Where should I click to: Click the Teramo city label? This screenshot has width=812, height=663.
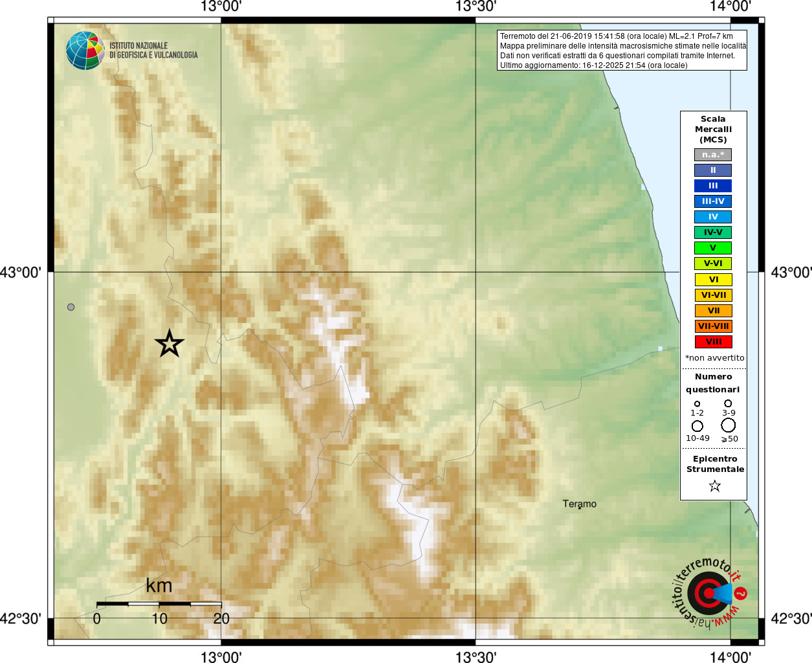click(x=579, y=504)
